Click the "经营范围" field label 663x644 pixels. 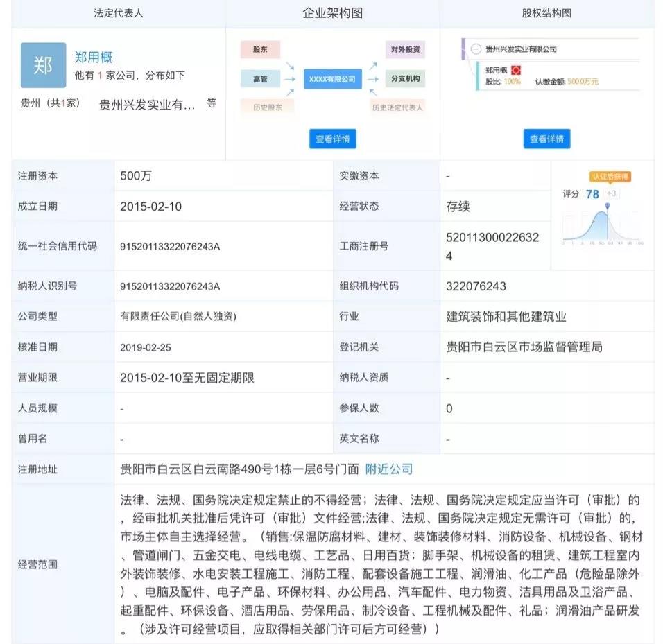37,564
